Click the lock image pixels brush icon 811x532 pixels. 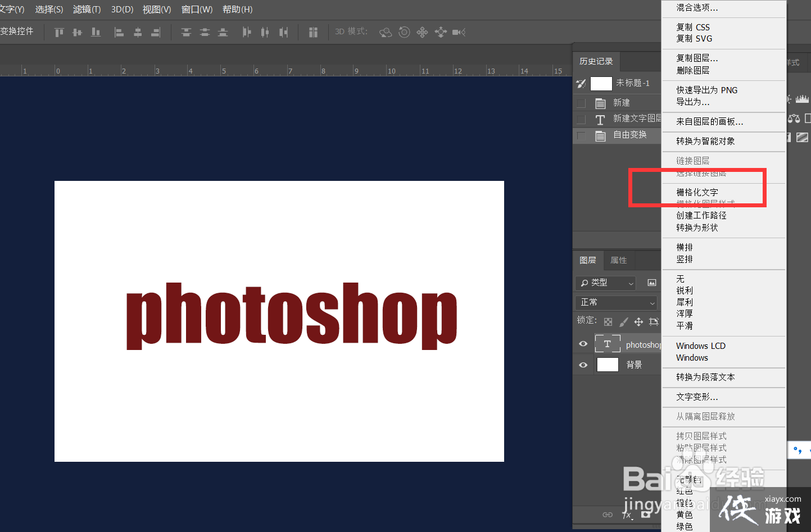click(623, 322)
